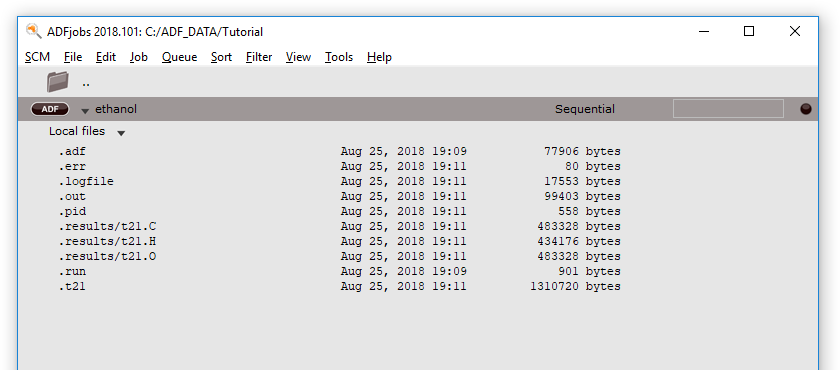Screen dimensions: 840x370
Task: Collapse the ethanol job details triangle
Action: click(x=85, y=111)
